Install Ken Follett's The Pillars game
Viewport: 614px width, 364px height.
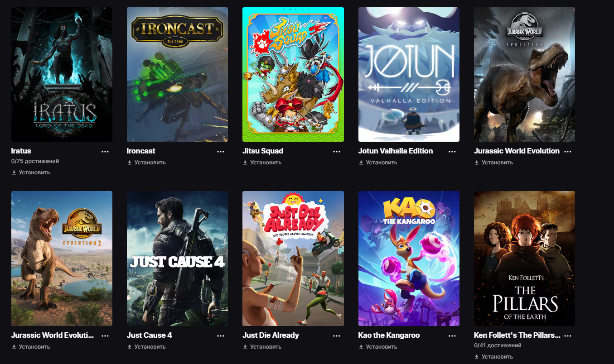pos(493,357)
